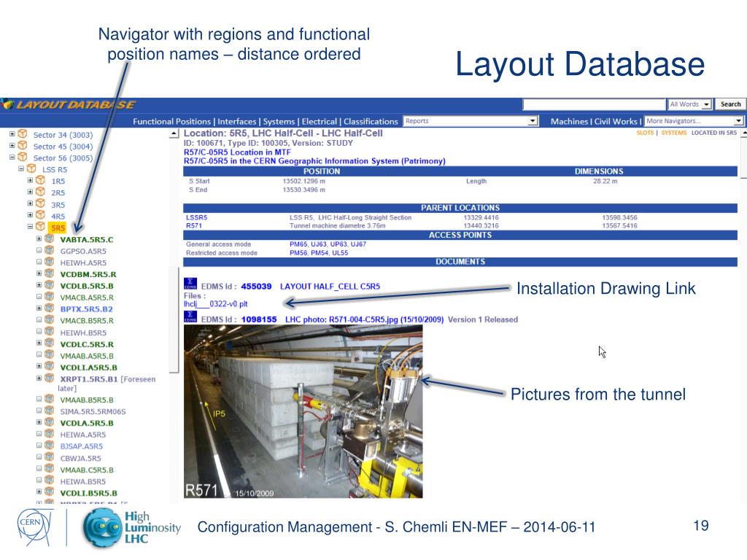The width and height of the screenshot is (747, 560).
Task: Click the component icon beside BJSAP.A5R5
Action: click(x=49, y=446)
